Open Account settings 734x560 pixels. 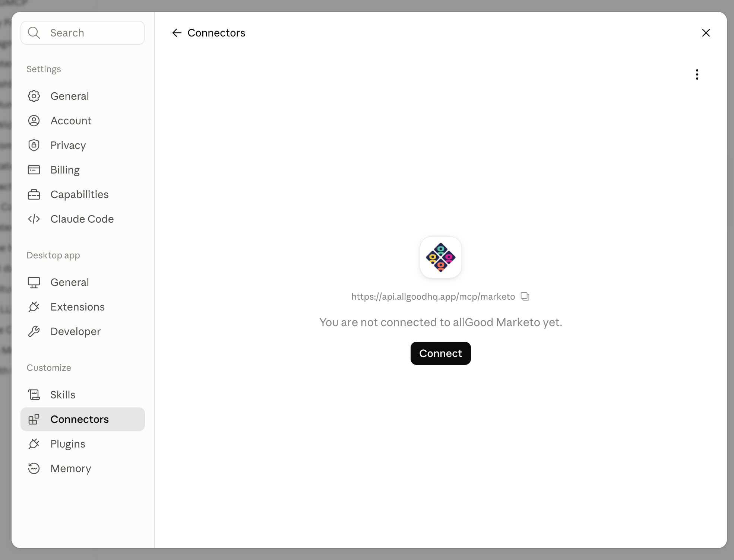pyautogui.click(x=83, y=121)
